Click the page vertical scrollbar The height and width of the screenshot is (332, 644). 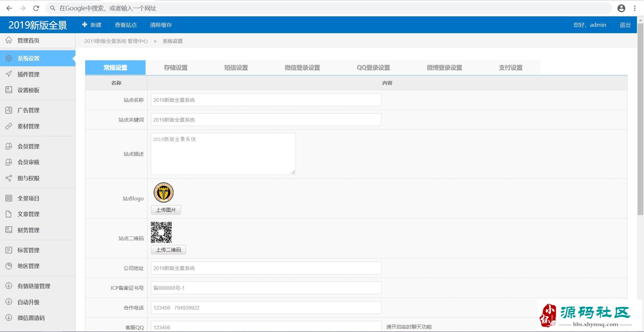pos(640,121)
